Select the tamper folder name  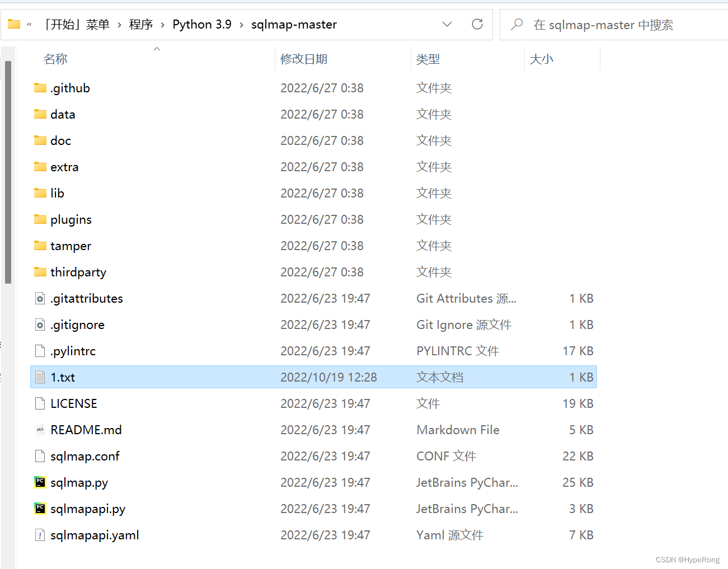(x=71, y=246)
